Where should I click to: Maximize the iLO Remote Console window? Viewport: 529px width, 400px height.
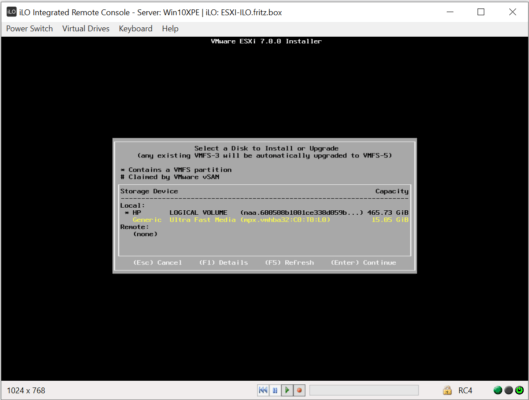pyautogui.click(x=481, y=12)
